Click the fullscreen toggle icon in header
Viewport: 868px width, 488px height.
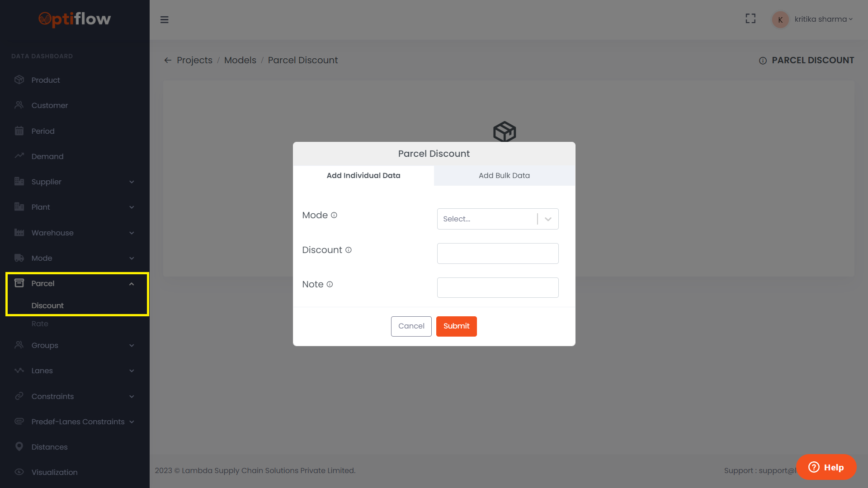750,19
